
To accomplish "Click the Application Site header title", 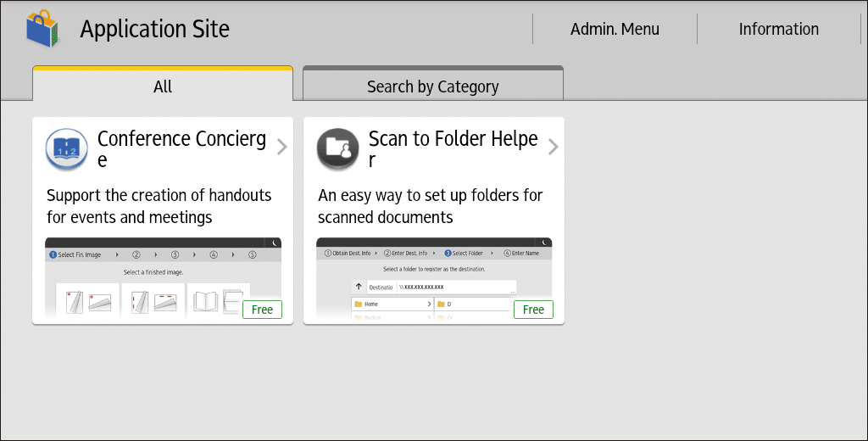I will (x=154, y=29).
